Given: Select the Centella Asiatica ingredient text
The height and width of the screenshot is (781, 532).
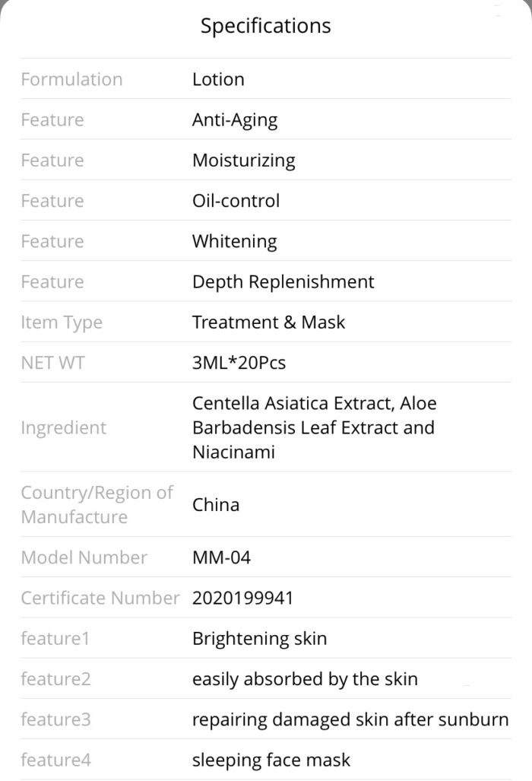Looking at the screenshot, I should (x=315, y=427).
